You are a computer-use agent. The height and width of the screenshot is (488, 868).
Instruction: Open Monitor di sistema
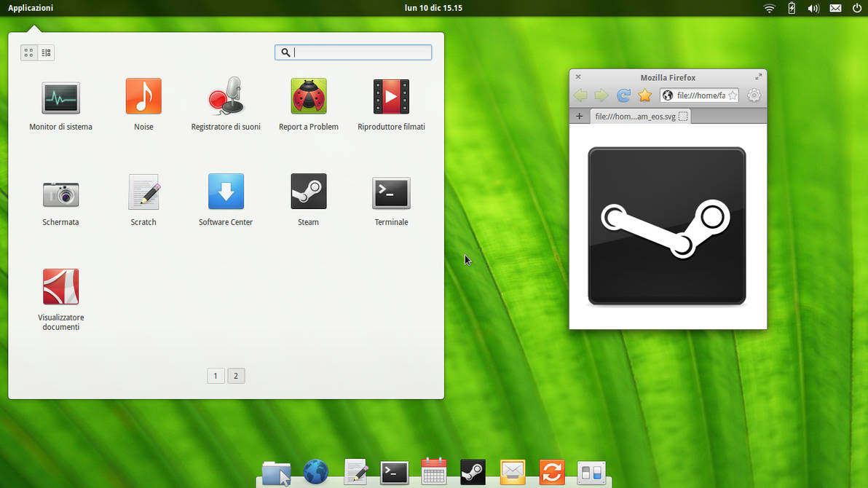click(60, 95)
